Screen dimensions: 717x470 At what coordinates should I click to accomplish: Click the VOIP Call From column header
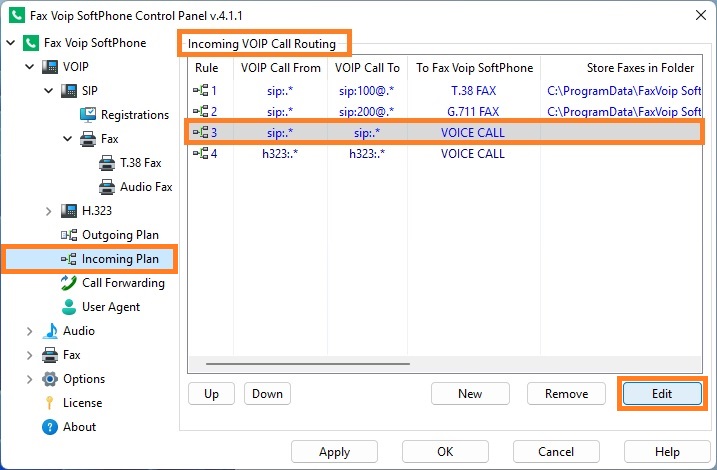coord(281,68)
